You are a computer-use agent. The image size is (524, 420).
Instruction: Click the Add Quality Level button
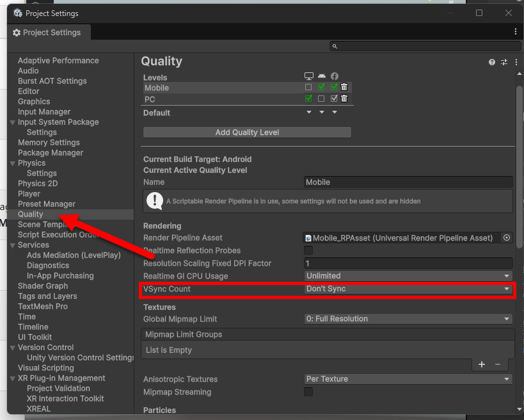point(247,133)
